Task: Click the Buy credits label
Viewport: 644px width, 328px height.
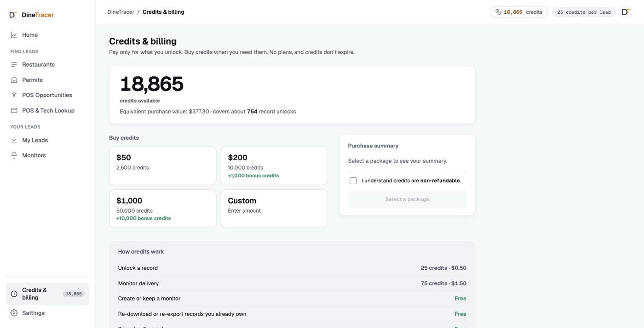Action: (x=124, y=138)
